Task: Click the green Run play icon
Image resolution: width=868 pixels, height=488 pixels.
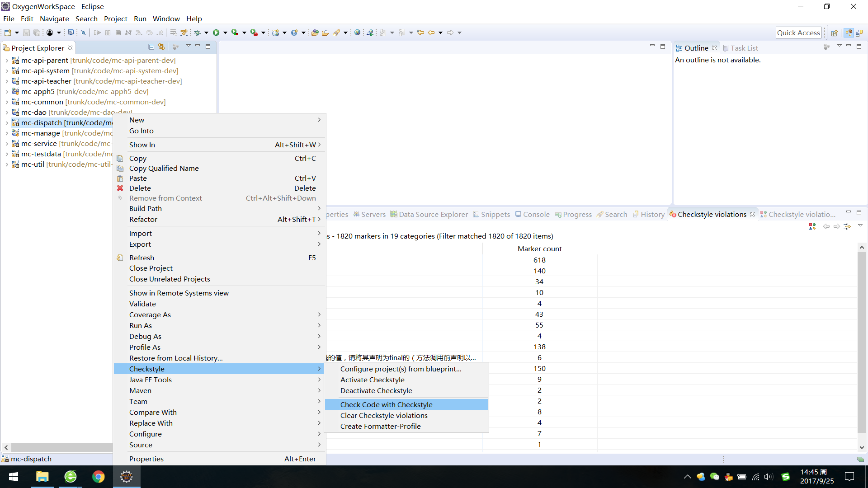Action: [216, 33]
